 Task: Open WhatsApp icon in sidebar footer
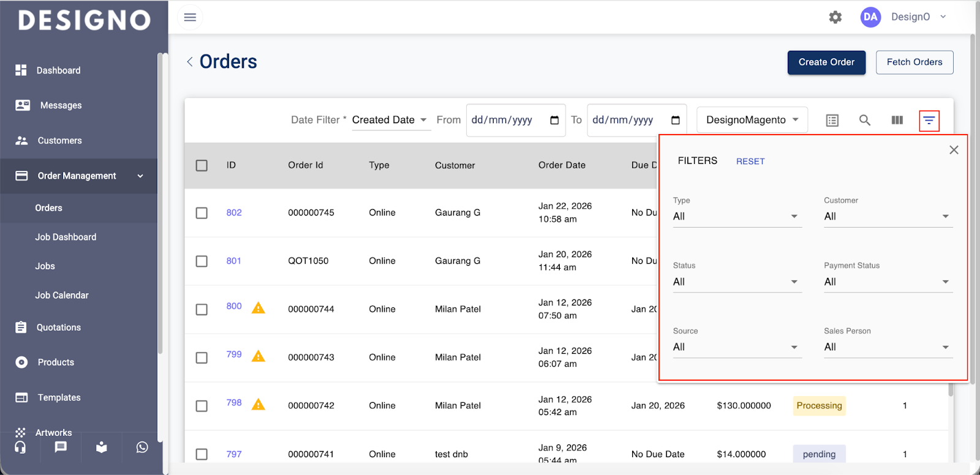tap(142, 447)
